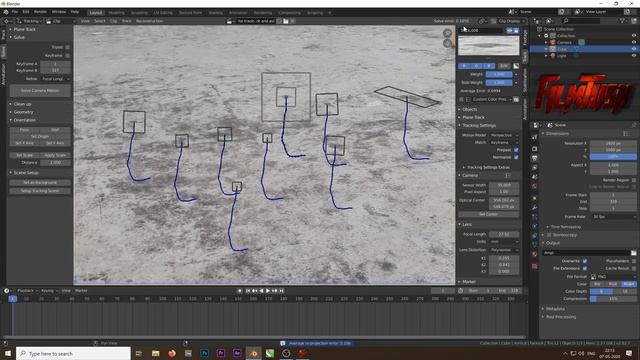Toggle the Normalize checkbox
640x360 pixels.
pyautogui.click(x=516, y=157)
